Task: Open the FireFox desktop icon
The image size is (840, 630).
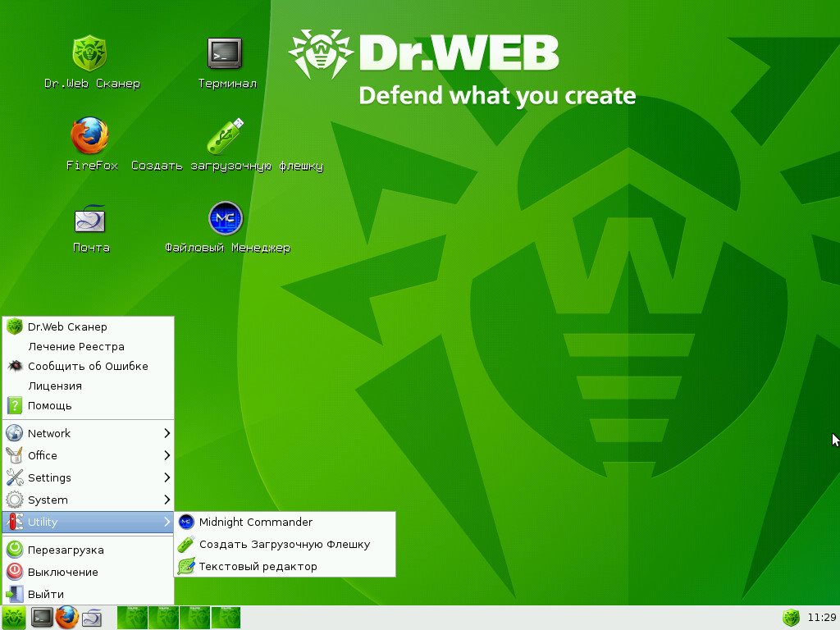Action: tap(90, 135)
